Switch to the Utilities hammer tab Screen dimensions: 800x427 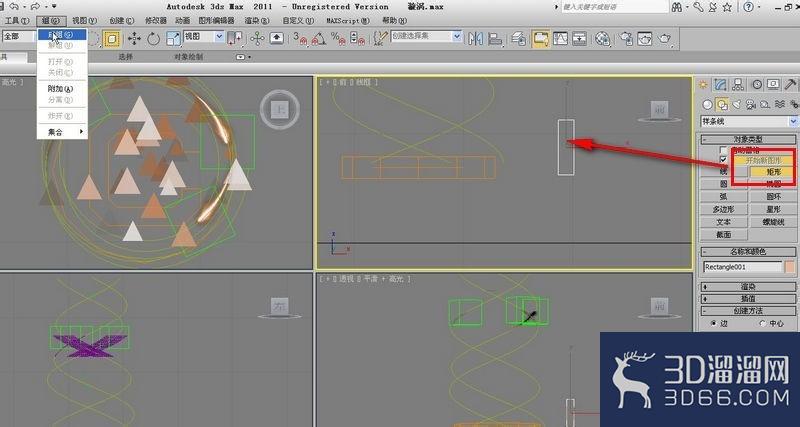click(791, 84)
